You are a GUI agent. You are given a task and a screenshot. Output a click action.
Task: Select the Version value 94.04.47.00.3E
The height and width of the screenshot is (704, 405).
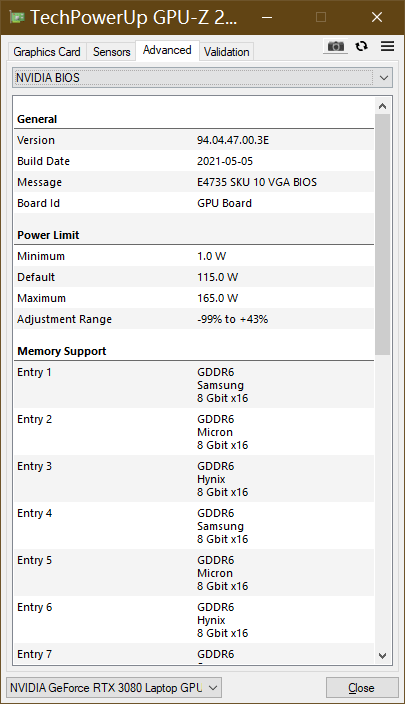pyautogui.click(x=233, y=140)
